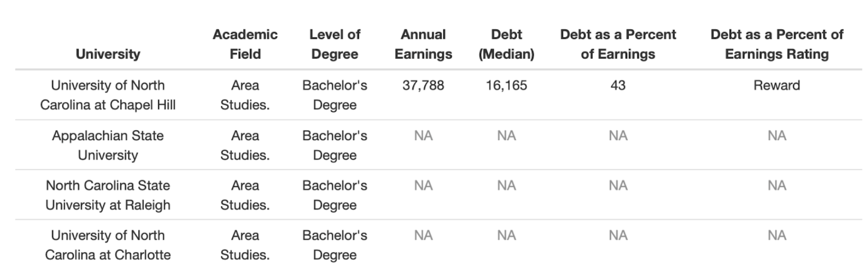Select the 43 percent value cell

618,85
